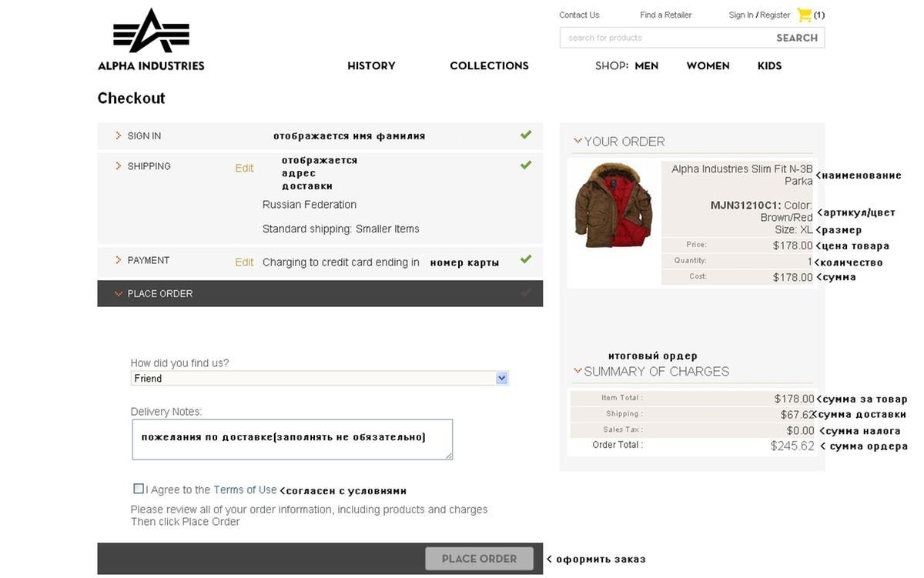Open the shopping cart icon
This screenshot has width=924, height=578.
click(x=805, y=15)
